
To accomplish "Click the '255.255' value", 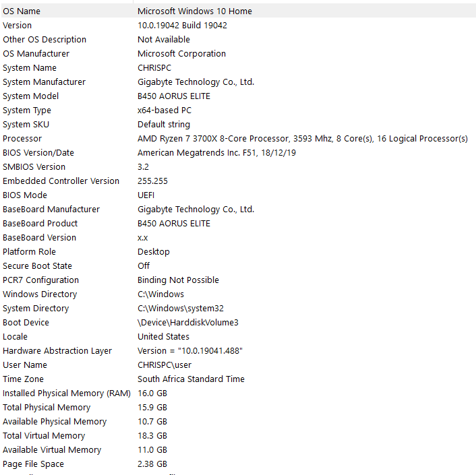I will (x=152, y=181).
